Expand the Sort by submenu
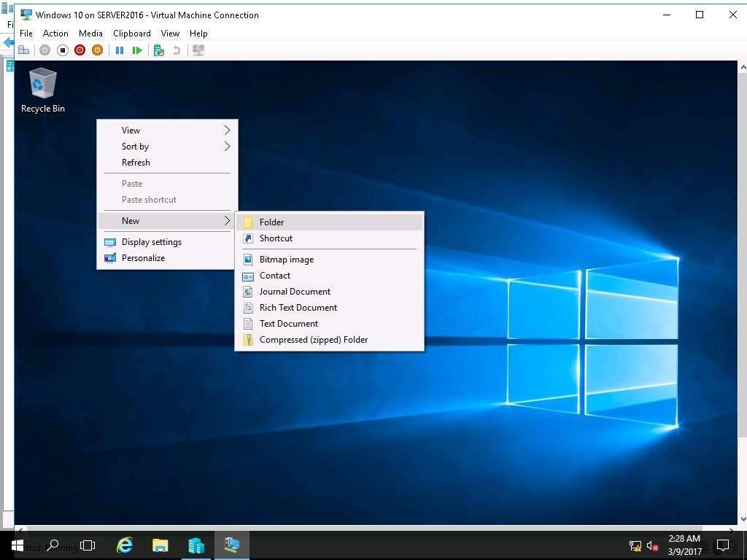 (x=167, y=146)
